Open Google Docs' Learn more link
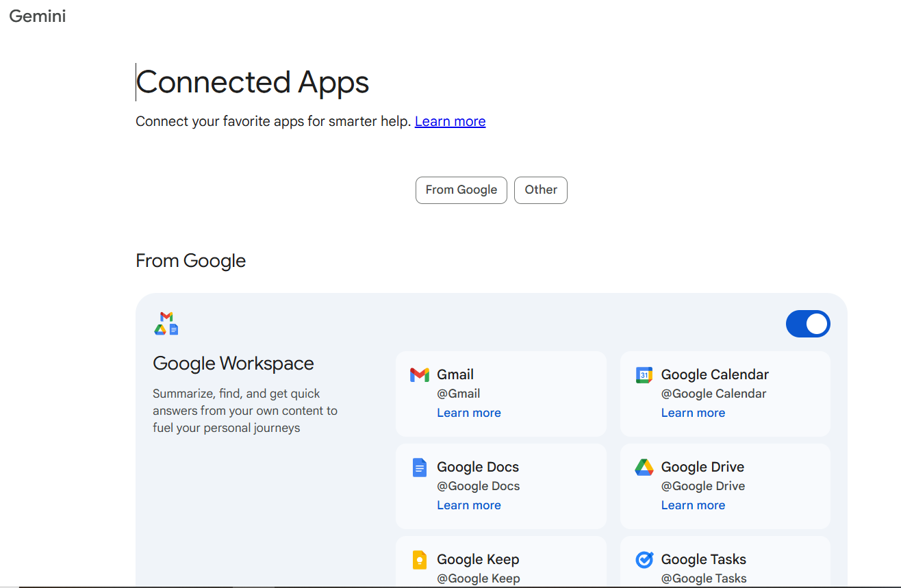Image resolution: width=901 pixels, height=588 pixels. pyautogui.click(x=469, y=505)
